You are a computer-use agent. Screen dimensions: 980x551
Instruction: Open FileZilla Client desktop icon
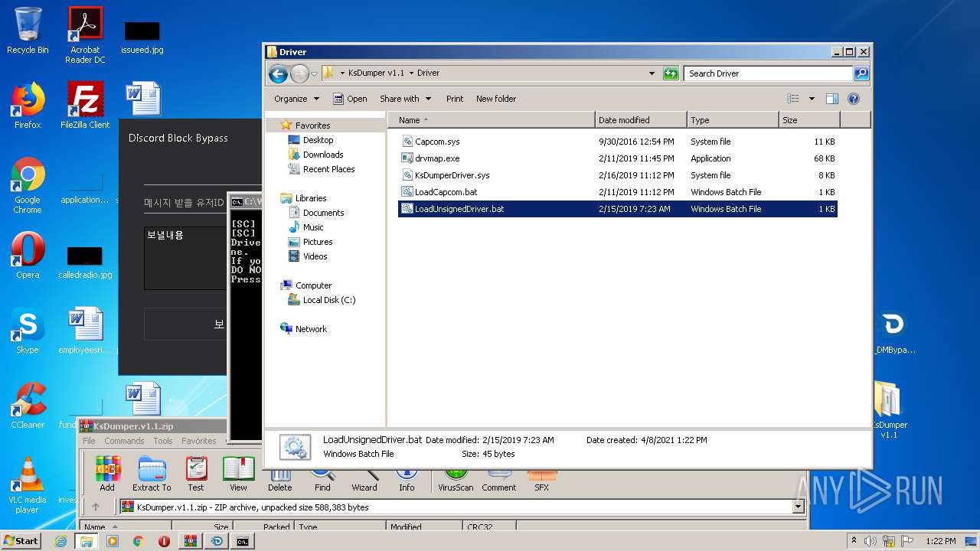[x=85, y=106]
